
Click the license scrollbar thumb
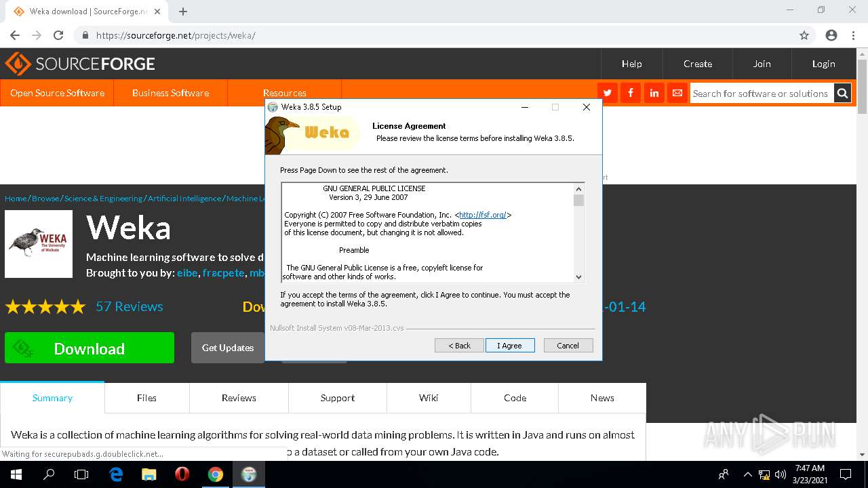[x=578, y=200]
